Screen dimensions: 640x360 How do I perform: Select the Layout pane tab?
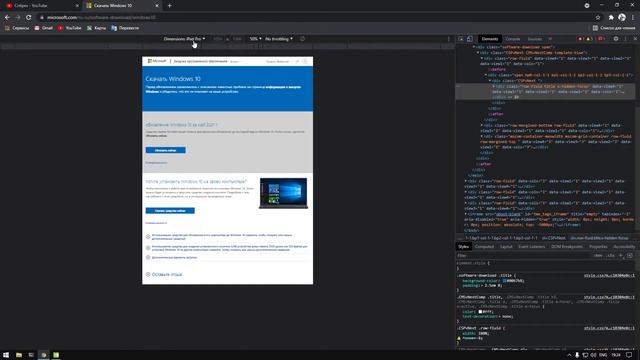(506, 247)
